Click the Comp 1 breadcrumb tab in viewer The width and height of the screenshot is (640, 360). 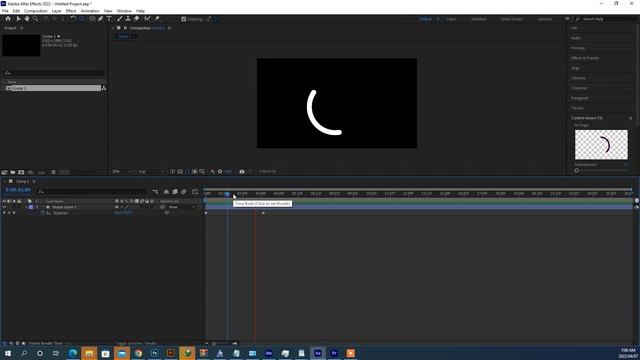[124, 36]
